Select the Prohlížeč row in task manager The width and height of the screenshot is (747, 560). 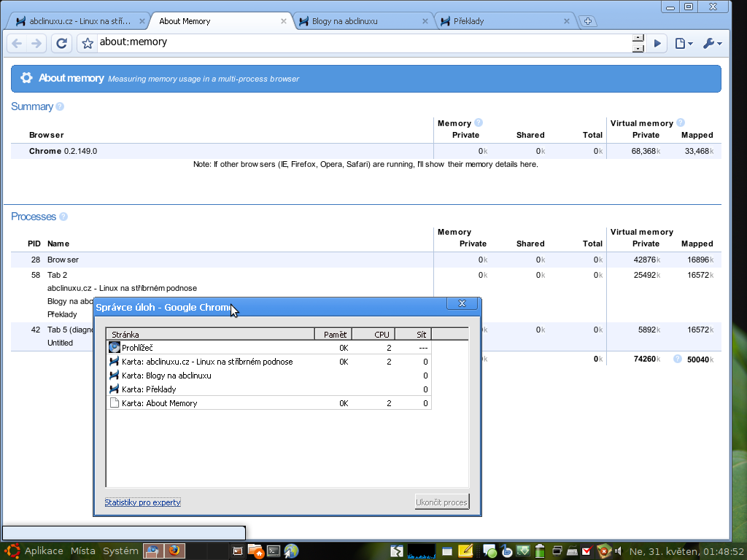pyautogui.click(x=269, y=348)
